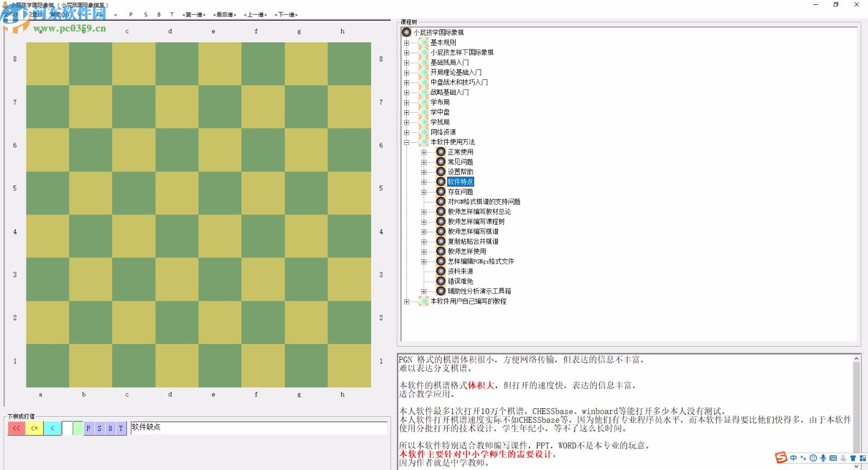Click the icon beside 复制粘贴合并棋谱
868x470 pixels.
pos(441,242)
